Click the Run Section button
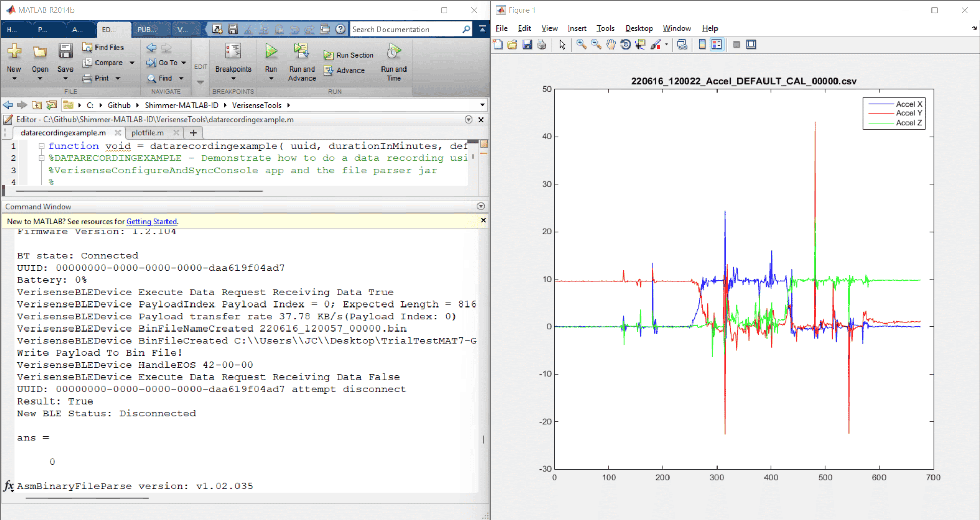 click(x=349, y=55)
